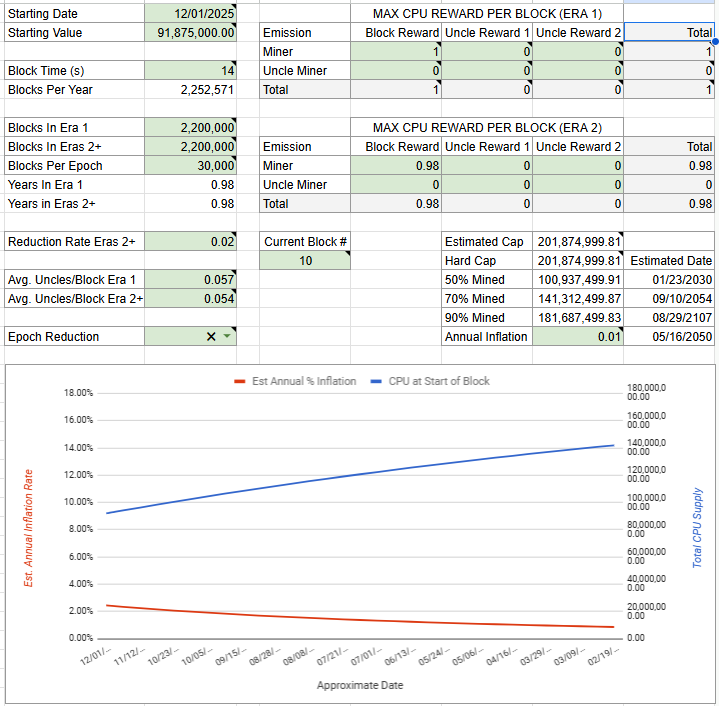Select Avg. Uncles/Block Era 2+ value 0.054

click(190, 298)
